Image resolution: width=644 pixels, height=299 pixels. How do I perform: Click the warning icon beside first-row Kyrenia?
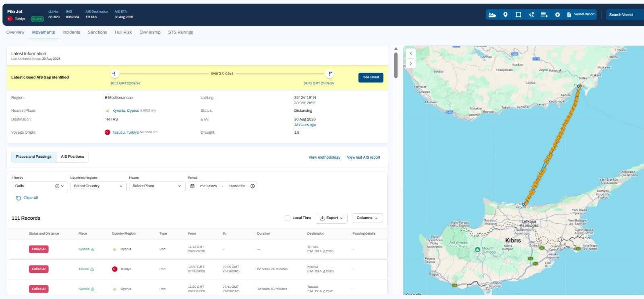[93, 250]
